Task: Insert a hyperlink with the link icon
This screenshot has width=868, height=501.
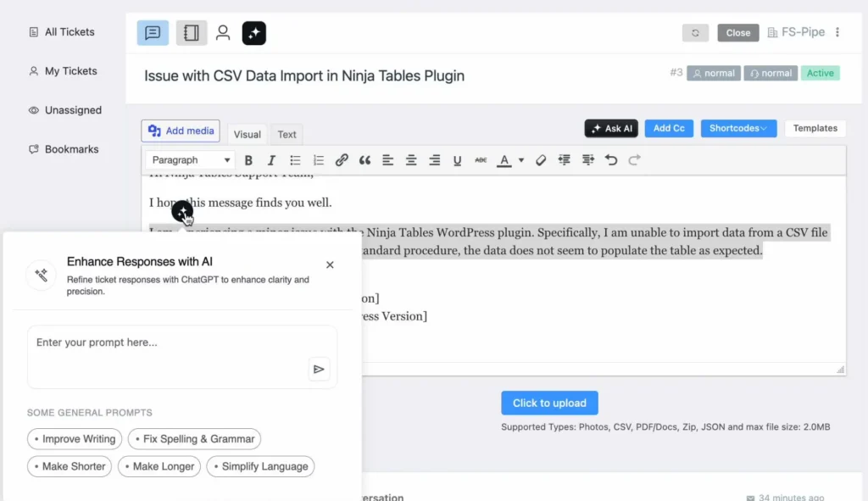Action: pyautogui.click(x=342, y=160)
